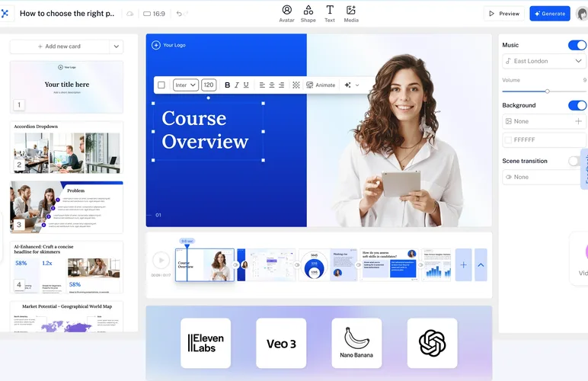Screen dimensions: 588x381
Task: Click Add new card button
Action: pos(59,46)
